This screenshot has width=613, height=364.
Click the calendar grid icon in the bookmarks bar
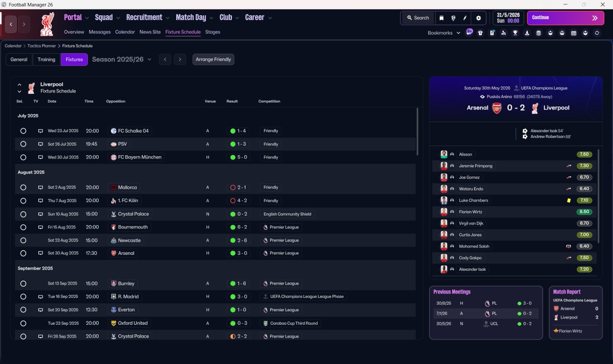tap(574, 33)
